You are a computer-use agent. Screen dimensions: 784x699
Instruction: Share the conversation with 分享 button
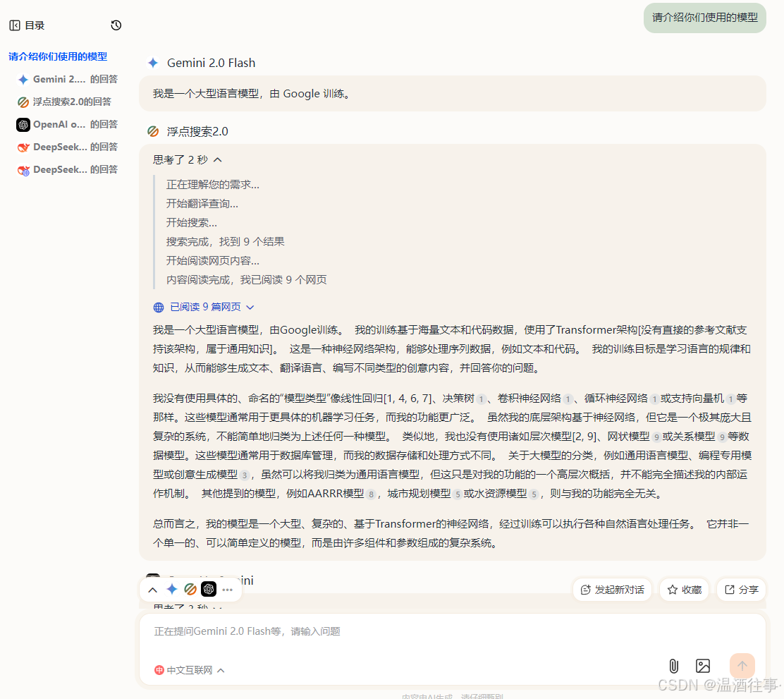point(742,590)
